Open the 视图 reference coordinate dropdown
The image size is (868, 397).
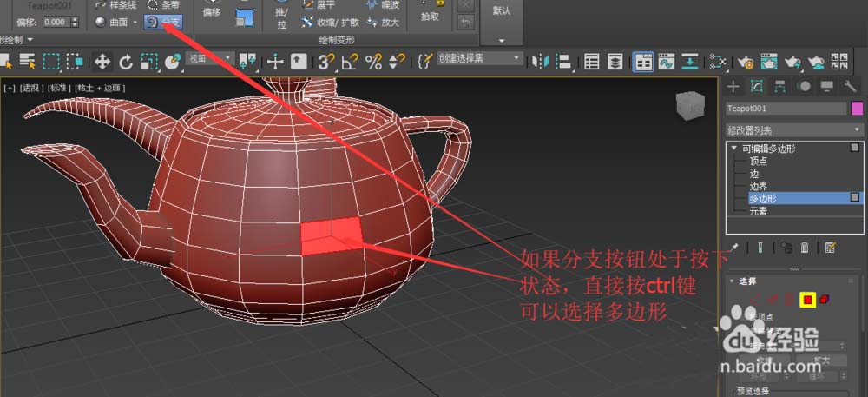tap(210, 59)
